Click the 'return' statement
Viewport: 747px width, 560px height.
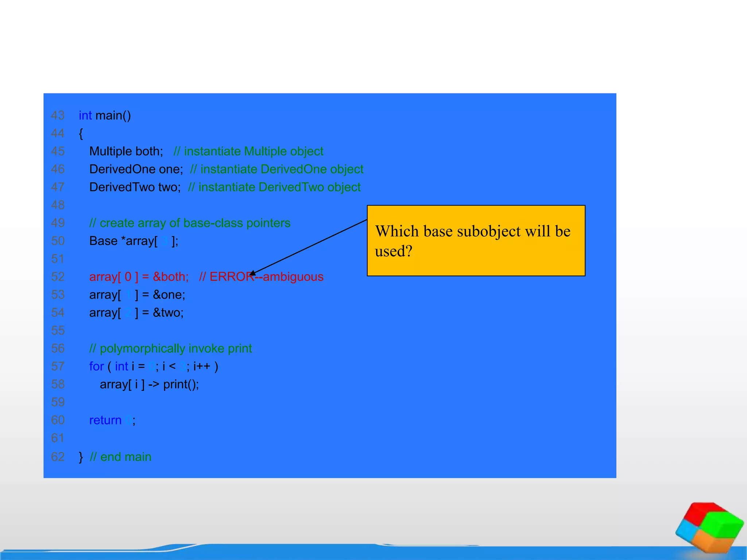click(112, 420)
